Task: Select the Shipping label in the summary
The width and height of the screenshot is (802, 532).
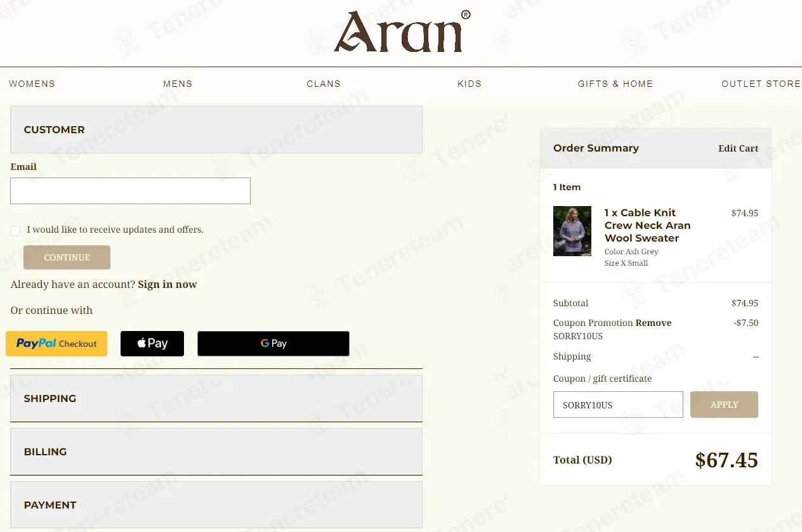Action: pyautogui.click(x=572, y=356)
